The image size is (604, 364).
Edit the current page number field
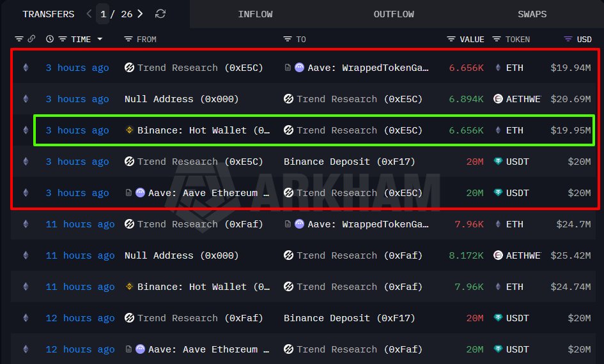[x=104, y=14]
